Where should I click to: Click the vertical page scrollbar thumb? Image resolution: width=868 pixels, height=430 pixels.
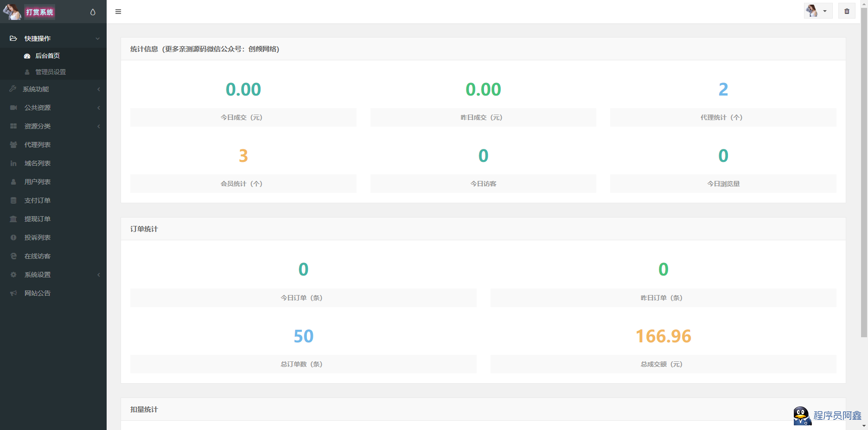pos(864,172)
